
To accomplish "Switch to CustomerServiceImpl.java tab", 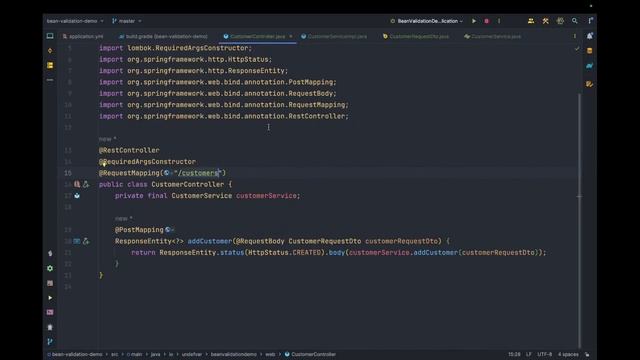I will click(x=334, y=36).
